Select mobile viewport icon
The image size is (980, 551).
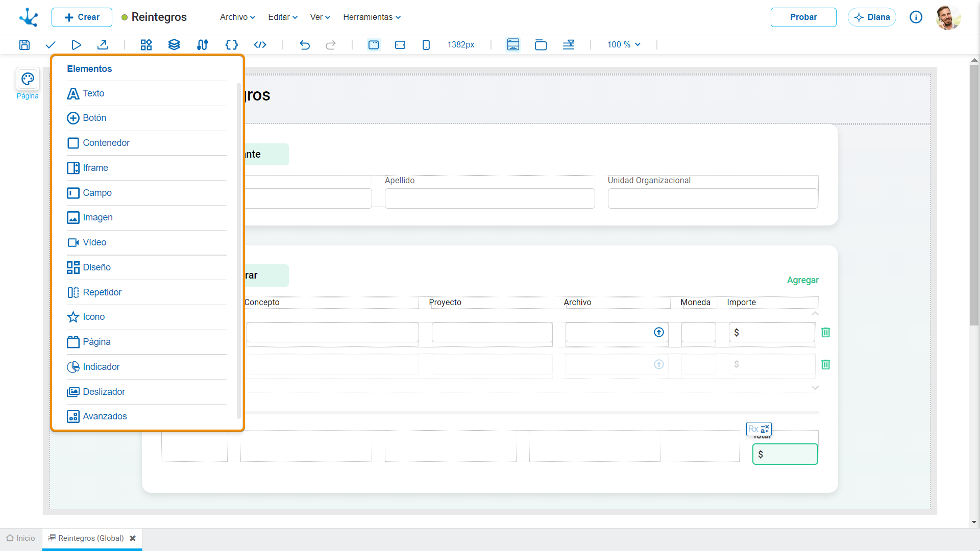tap(426, 45)
